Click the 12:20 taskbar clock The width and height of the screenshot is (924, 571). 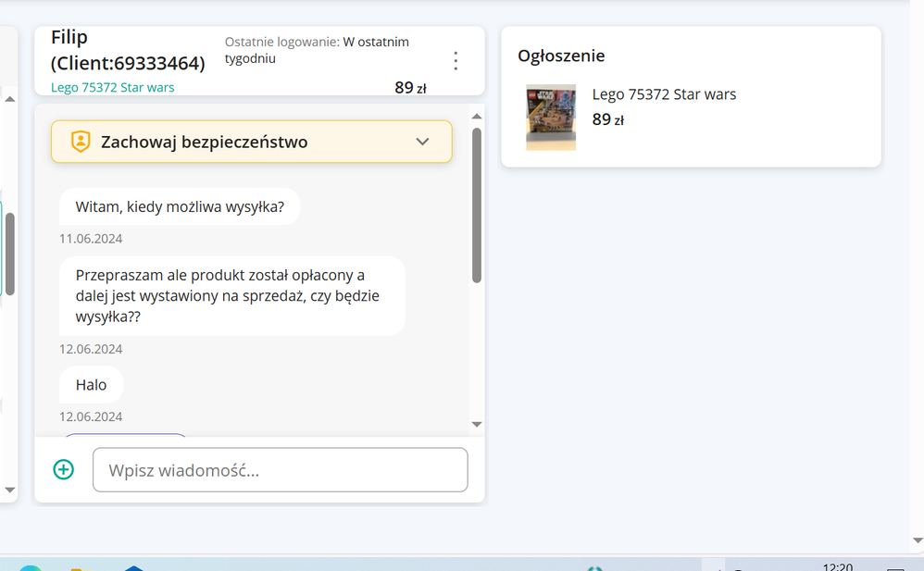(x=837, y=566)
